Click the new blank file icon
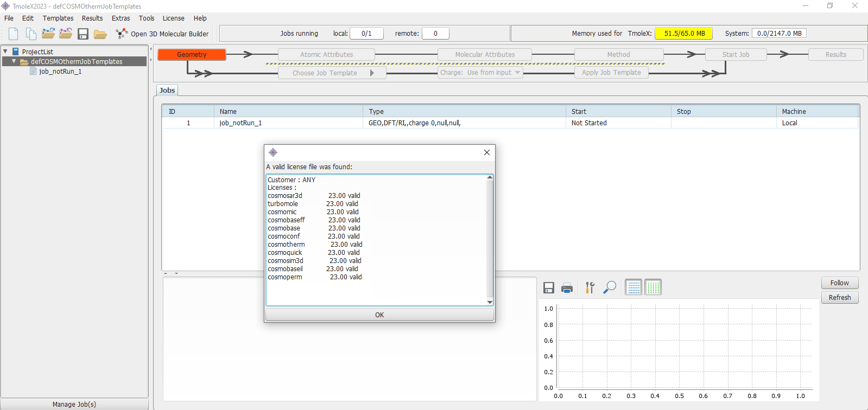The image size is (868, 410). [14, 34]
